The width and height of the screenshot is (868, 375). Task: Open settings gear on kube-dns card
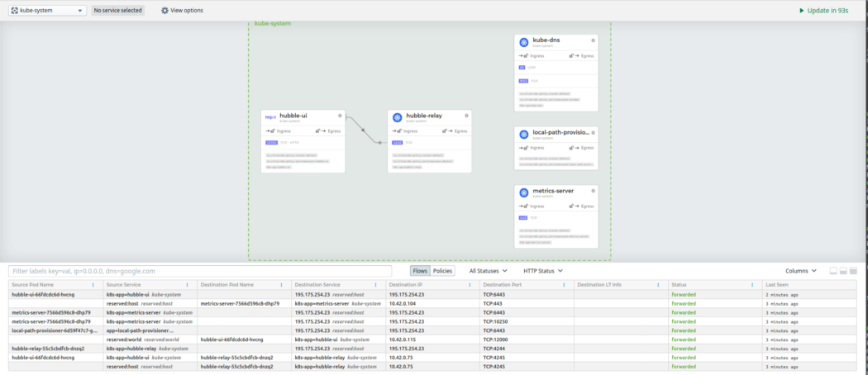pos(593,40)
